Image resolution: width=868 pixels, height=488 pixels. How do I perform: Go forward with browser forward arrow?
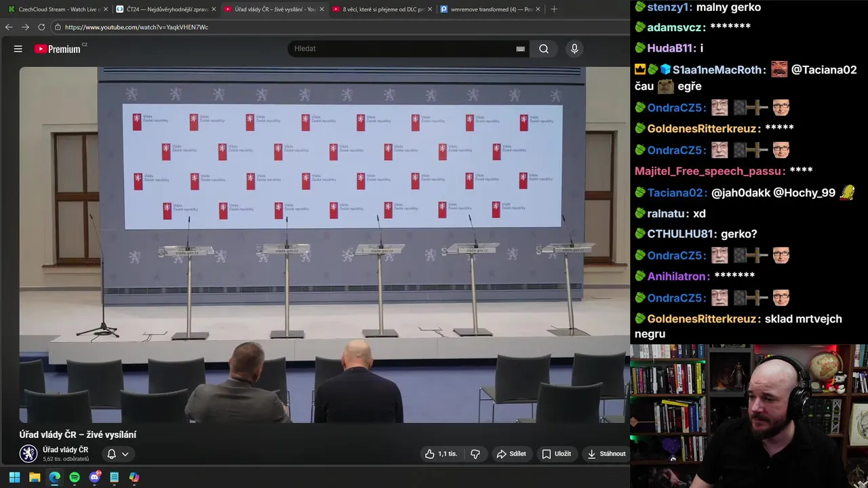(25, 27)
